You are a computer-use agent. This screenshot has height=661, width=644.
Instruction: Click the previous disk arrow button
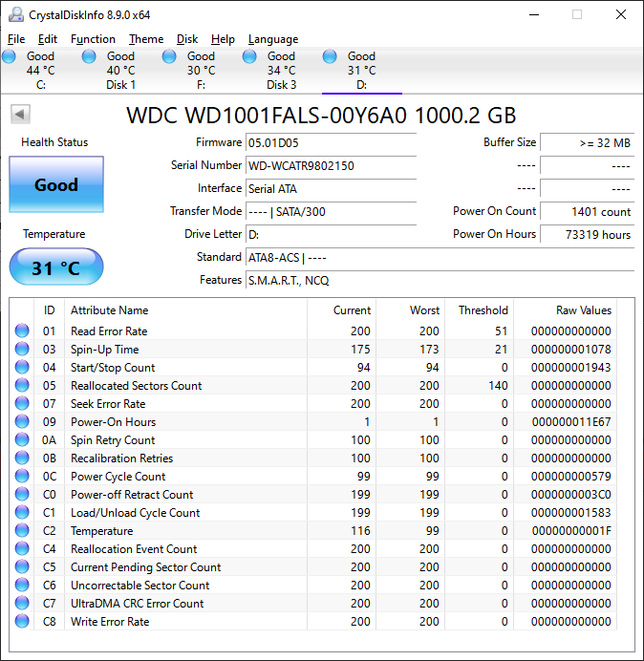point(20,114)
